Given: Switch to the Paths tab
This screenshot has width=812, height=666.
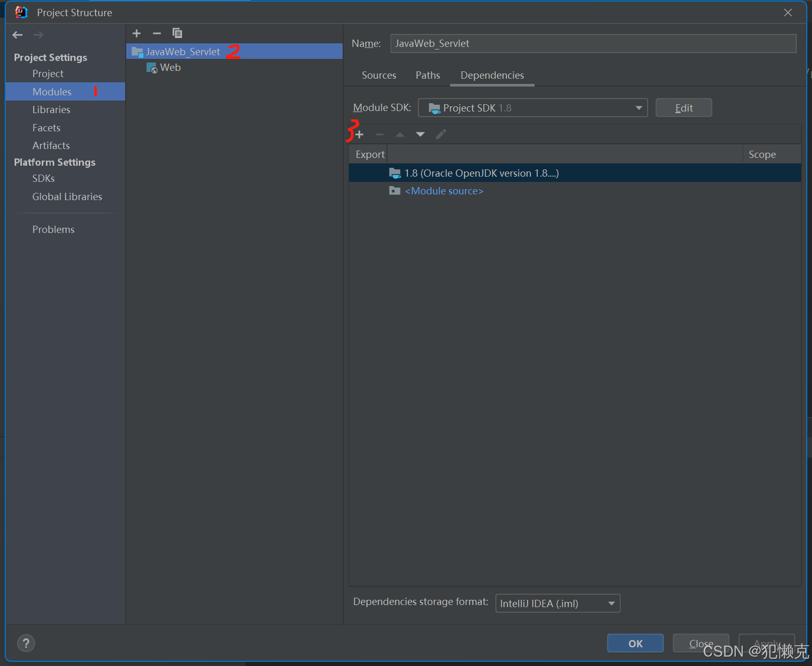Looking at the screenshot, I should click(427, 75).
